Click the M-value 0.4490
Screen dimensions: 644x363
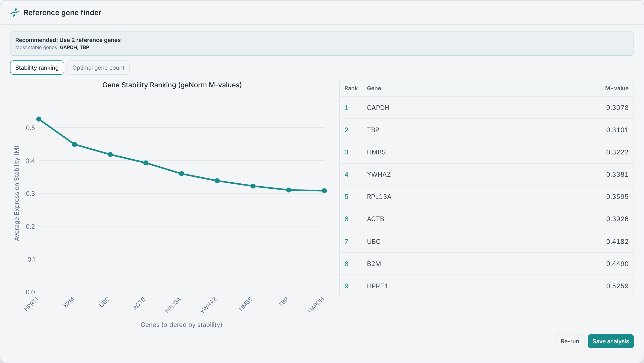pos(617,264)
